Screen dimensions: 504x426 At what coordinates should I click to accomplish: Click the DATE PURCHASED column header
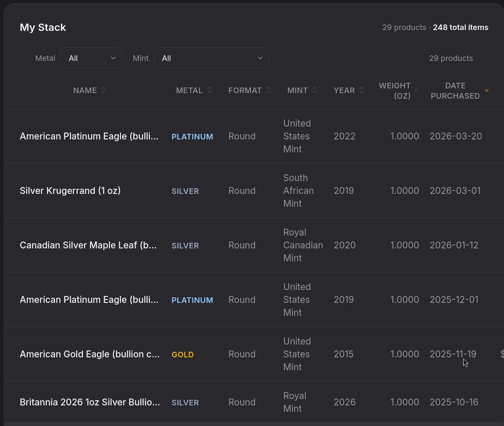point(455,91)
